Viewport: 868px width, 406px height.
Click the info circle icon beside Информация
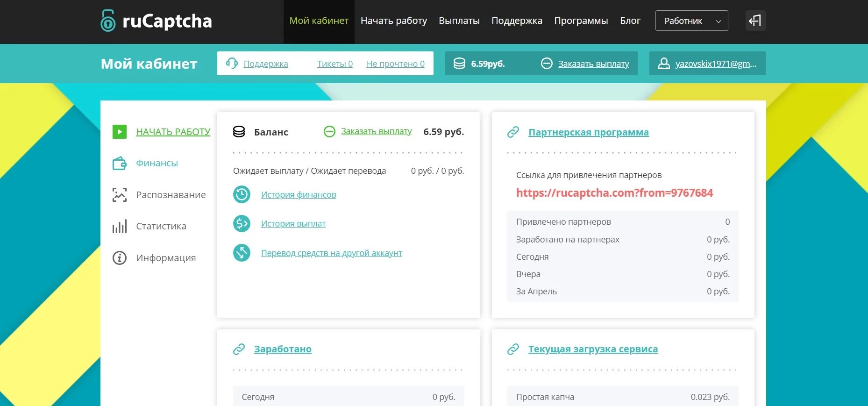click(120, 258)
